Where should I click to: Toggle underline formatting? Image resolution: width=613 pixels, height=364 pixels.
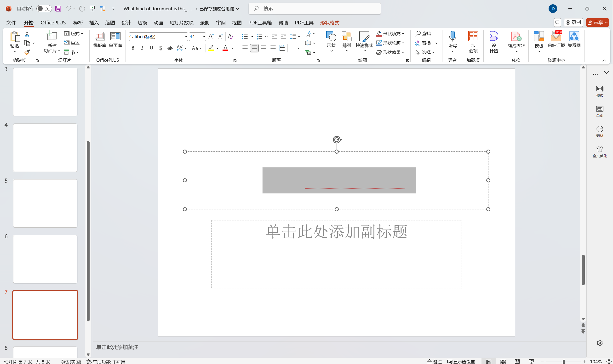[x=151, y=48]
